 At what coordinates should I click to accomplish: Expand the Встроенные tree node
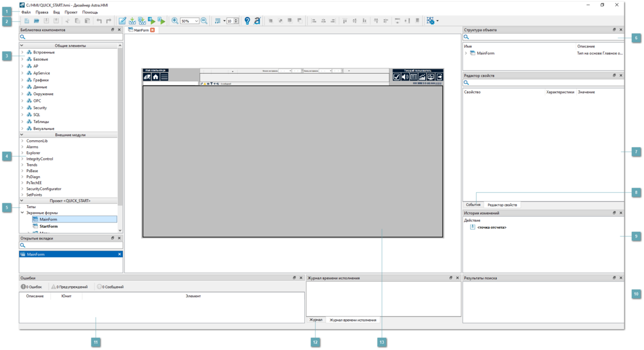pyautogui.click(x=23, y=52)
